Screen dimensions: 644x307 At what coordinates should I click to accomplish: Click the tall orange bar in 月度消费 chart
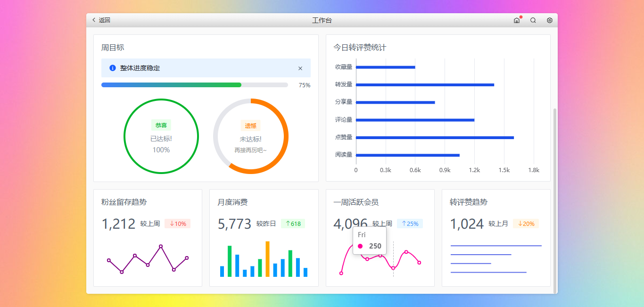pos(267,259)
